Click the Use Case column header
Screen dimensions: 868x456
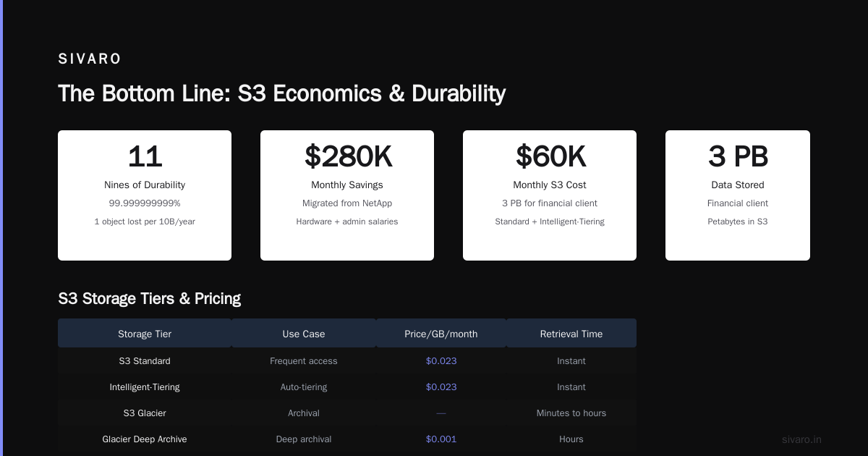[304, 334]
